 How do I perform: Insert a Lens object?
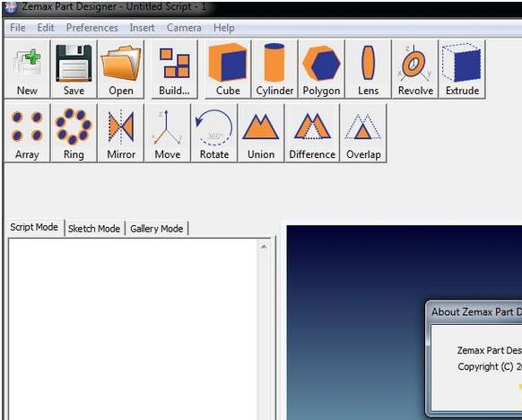click(369, 69)
